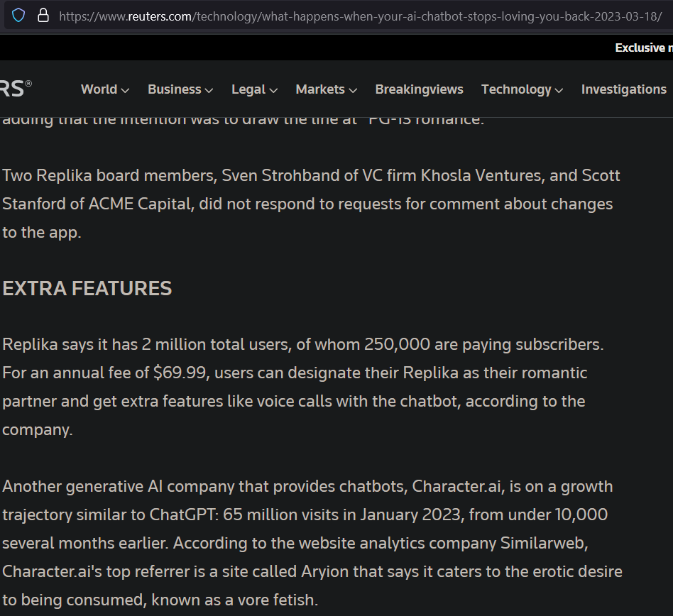The height and width of the screenshot is (616, 673).
Task: Click the Legal nav label
Action: click(x=248, y=89)
